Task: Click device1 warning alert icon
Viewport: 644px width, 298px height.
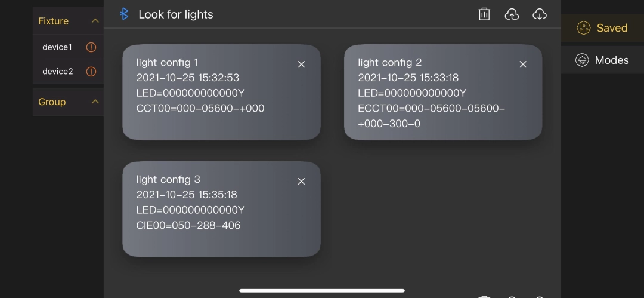Action: click(x=91, y=47)
